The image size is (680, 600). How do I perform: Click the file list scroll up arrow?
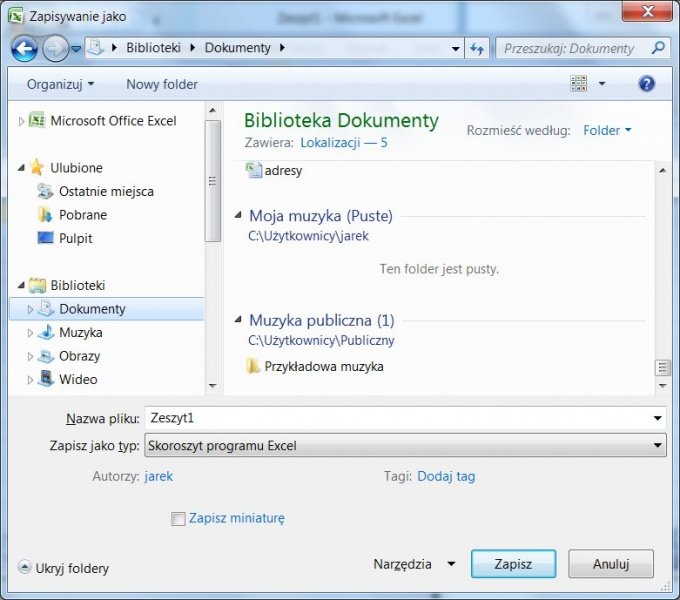point(663,171)
